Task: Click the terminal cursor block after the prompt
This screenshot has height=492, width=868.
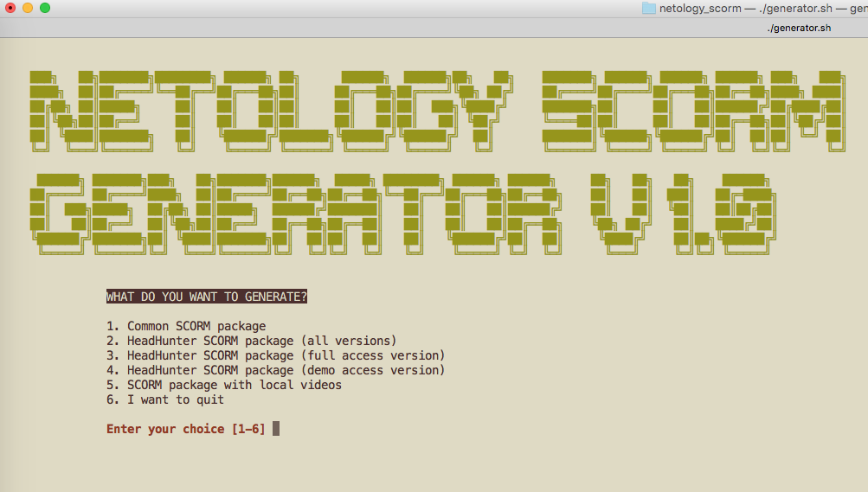Action: tap(276, 428)
